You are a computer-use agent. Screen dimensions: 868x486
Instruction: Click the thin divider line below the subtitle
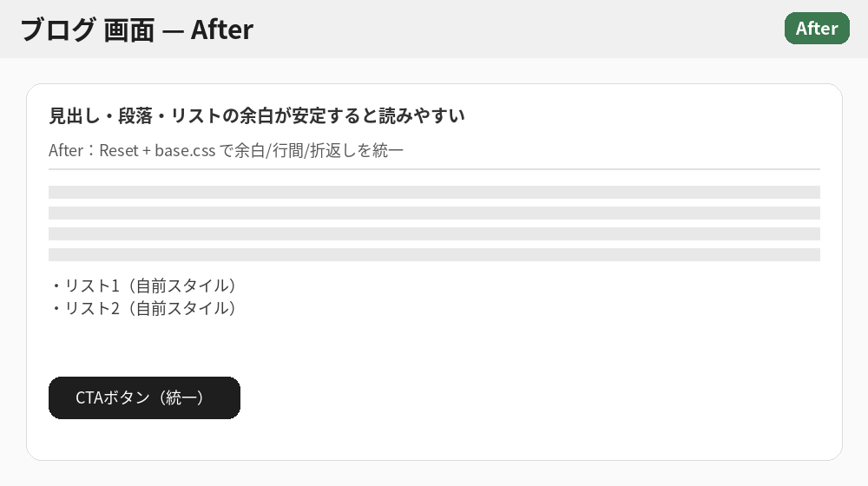coord(434,169)
